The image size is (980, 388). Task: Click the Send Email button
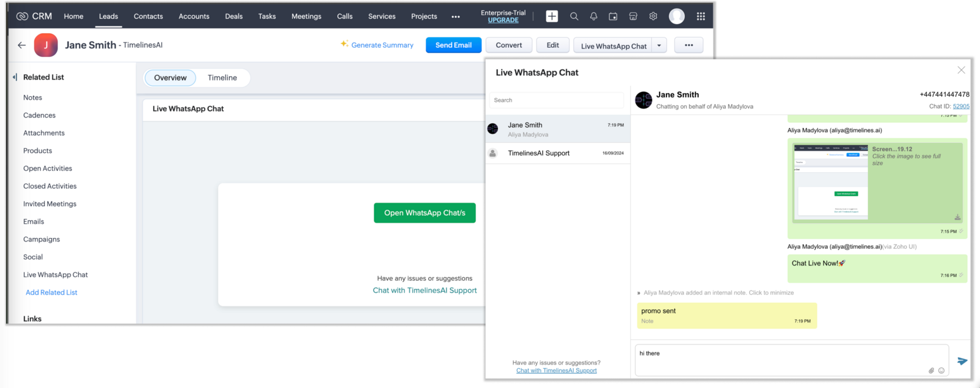(453, 45)
